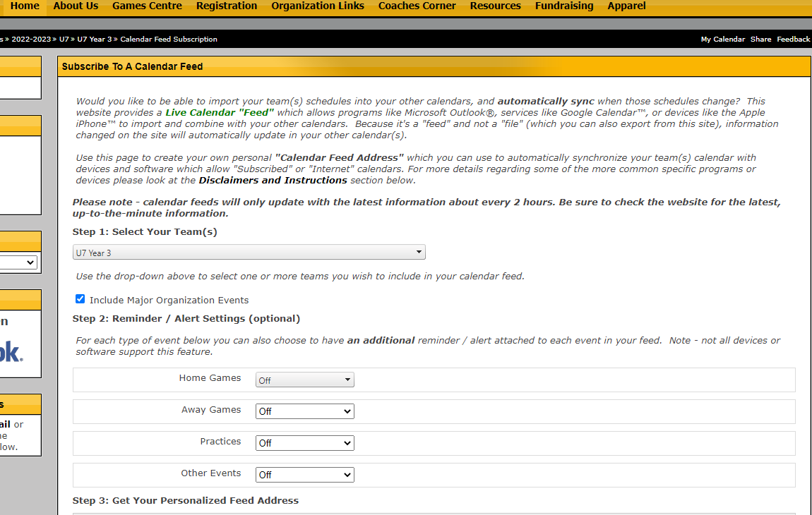Go to the Home menu item
Image resolution: width=812 pixels, height=515 pixels.
click(x=25, y=6)
